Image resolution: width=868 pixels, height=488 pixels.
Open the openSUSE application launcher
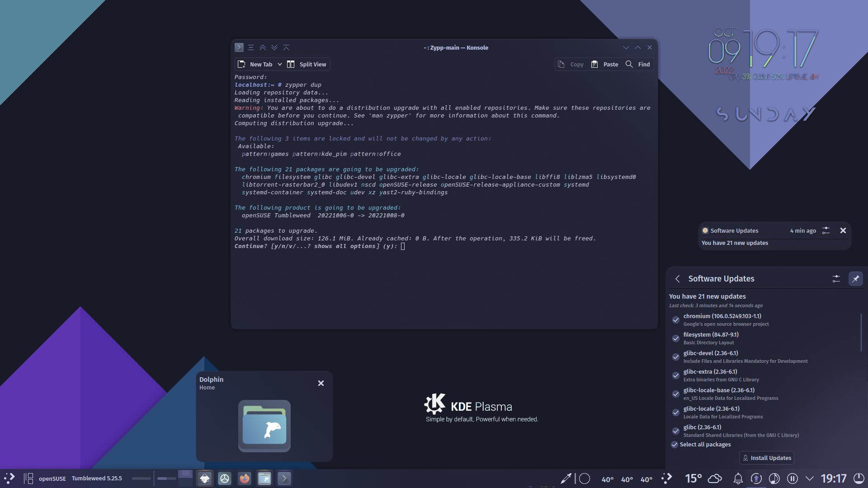click(x=9, y=478)
